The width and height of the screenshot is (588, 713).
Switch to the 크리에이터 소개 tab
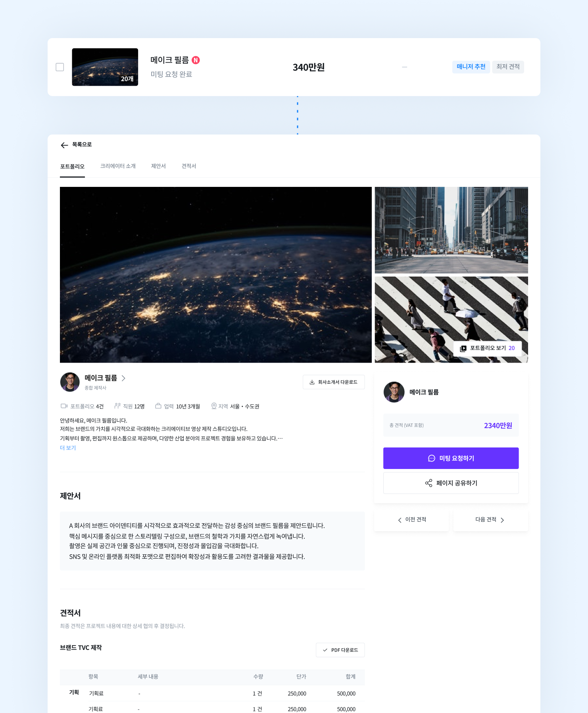[x=118, y=166]
